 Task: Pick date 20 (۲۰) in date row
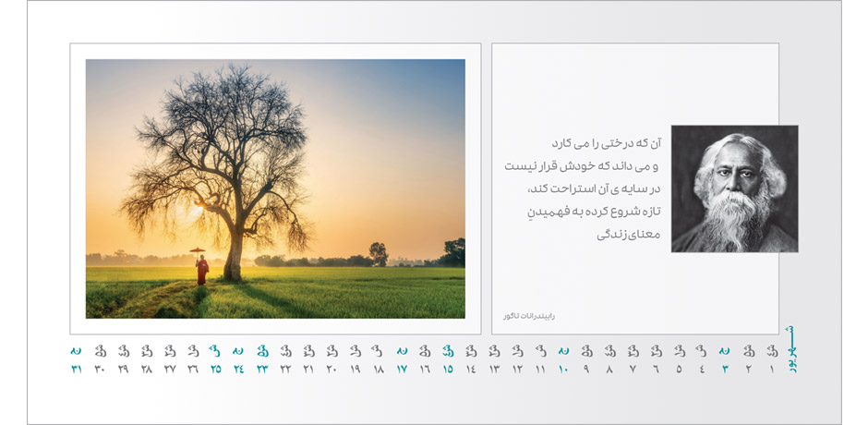pos(332,370)
